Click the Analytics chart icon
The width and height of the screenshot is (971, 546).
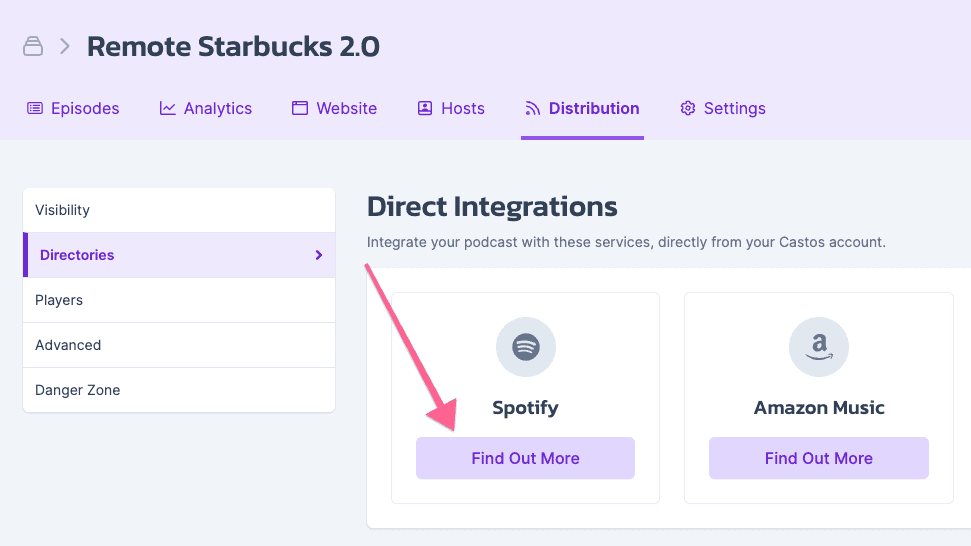coord(167,108)
